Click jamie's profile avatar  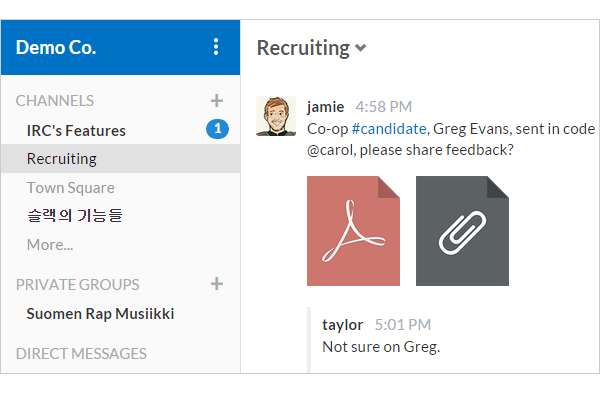(276, 116)
